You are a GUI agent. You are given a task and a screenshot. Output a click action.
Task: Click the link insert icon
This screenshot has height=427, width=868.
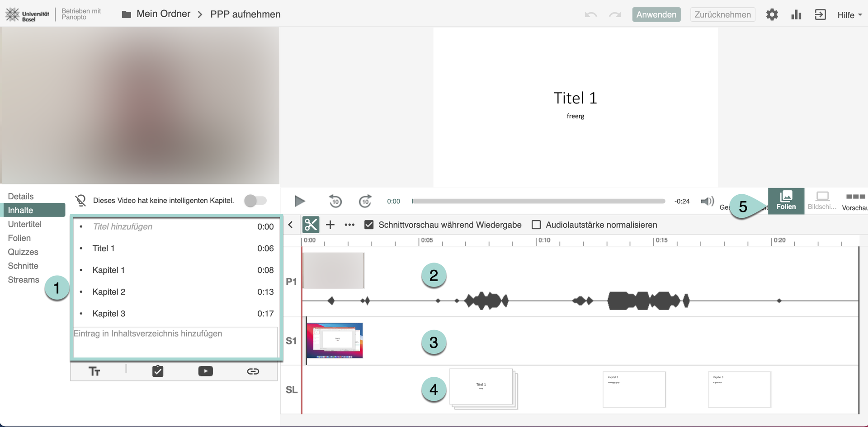[253, 371]
